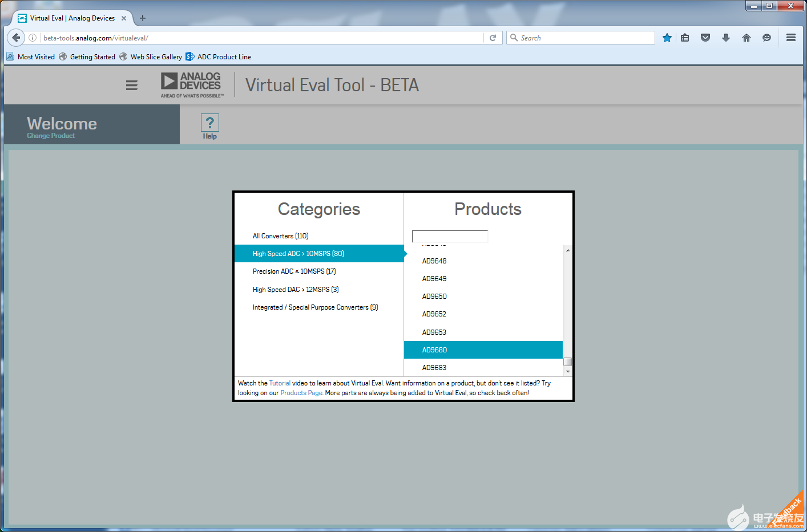Open the Getting Started bookmark

87,56
